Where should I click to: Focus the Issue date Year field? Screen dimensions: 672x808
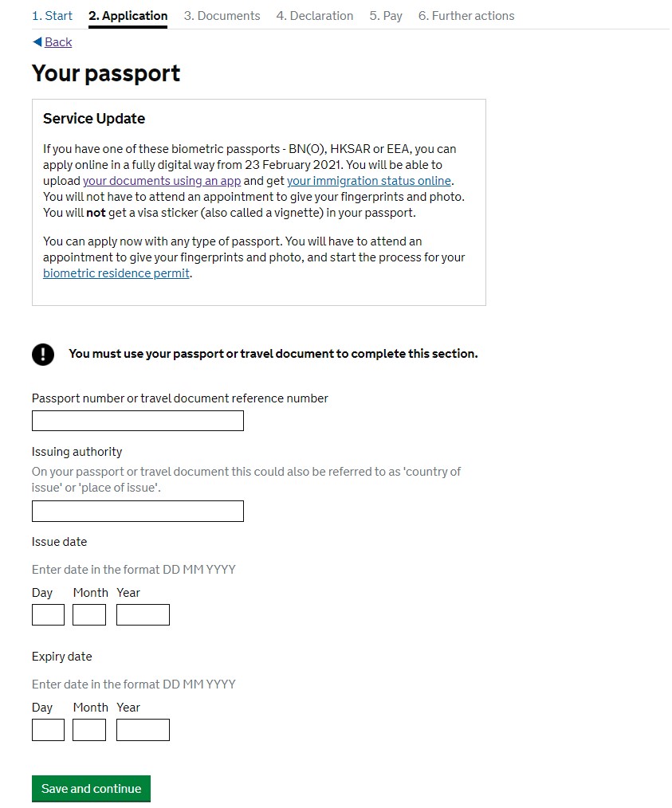pyautogui.click(x=143, y=614)
